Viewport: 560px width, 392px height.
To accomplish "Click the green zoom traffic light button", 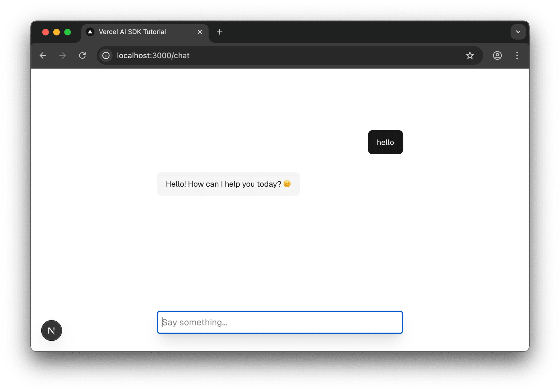I will point(68,32).
